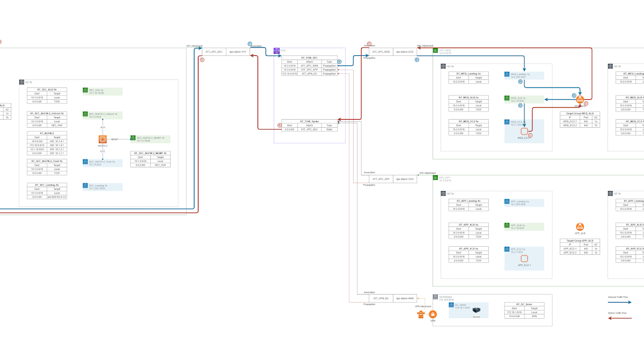Click the AZ-1a availability zone icon
The image size is (644, 338).
(442, 67)
